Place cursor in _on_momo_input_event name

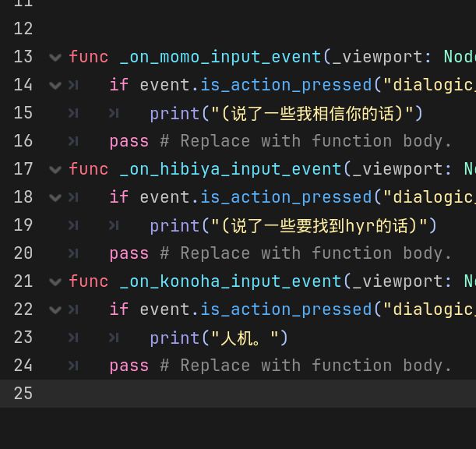(220, 57)
